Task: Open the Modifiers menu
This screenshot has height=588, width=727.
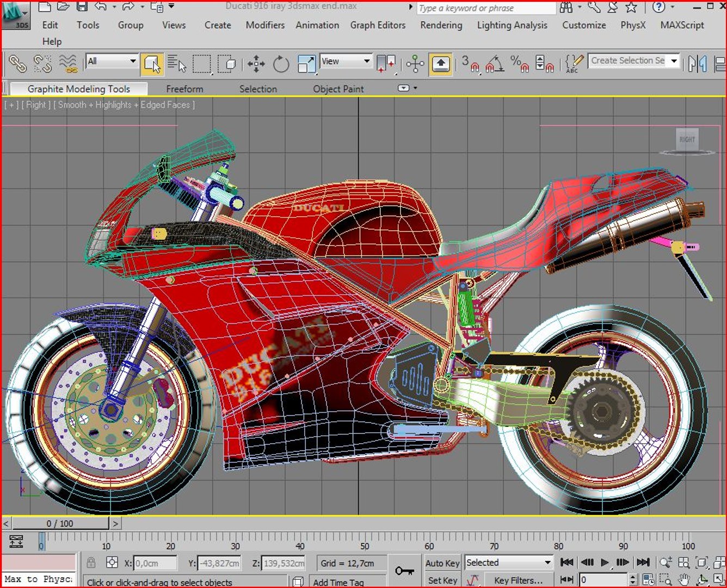Action: point(265,25)
